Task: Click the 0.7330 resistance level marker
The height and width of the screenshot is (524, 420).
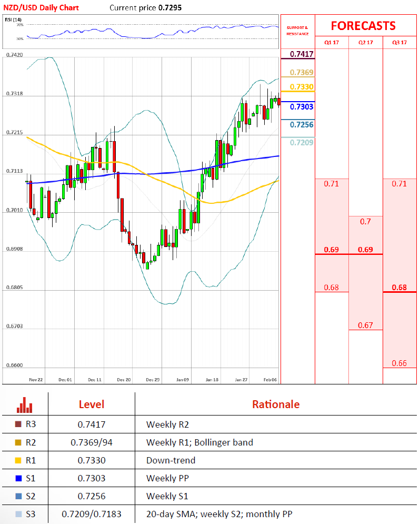Action: click(302, 87)
